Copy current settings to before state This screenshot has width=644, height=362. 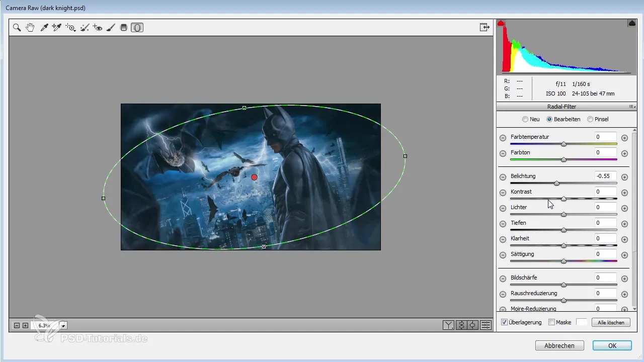(473, 325)
